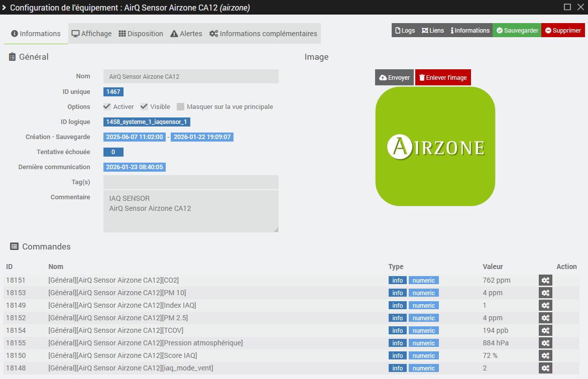
Task: Close the configuration dialog
Action: tap(580, 7)
